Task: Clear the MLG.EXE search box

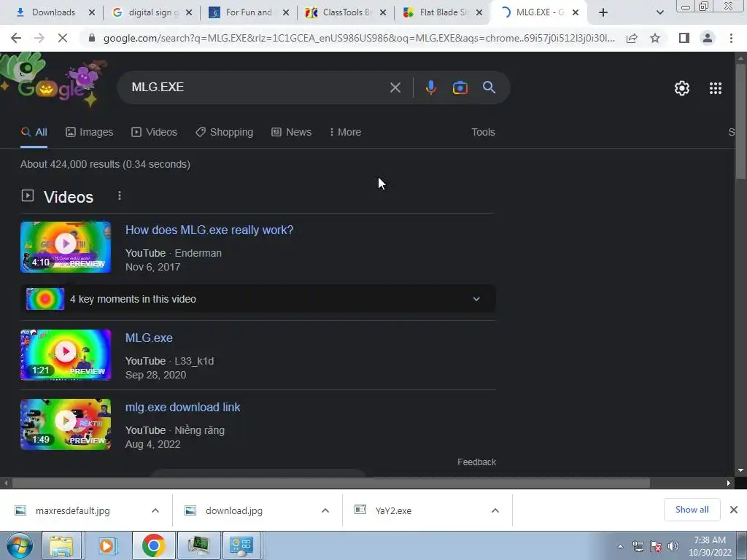Action: (395, 87)
